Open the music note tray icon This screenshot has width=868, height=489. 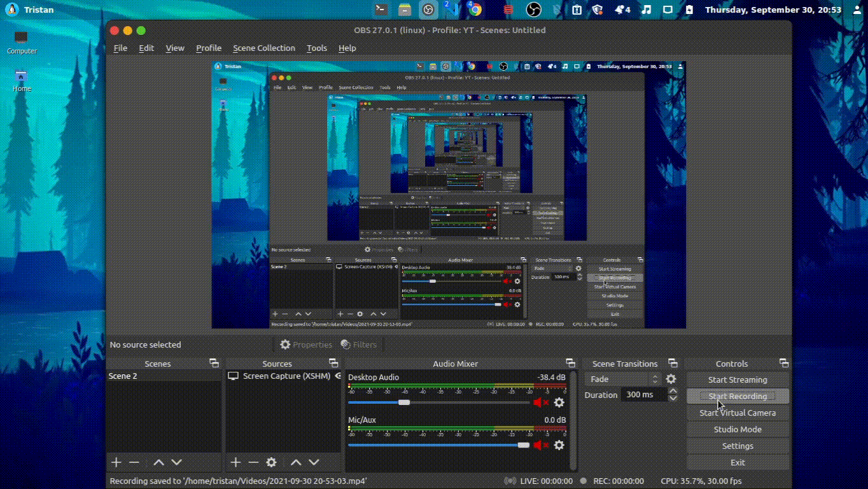646,10
